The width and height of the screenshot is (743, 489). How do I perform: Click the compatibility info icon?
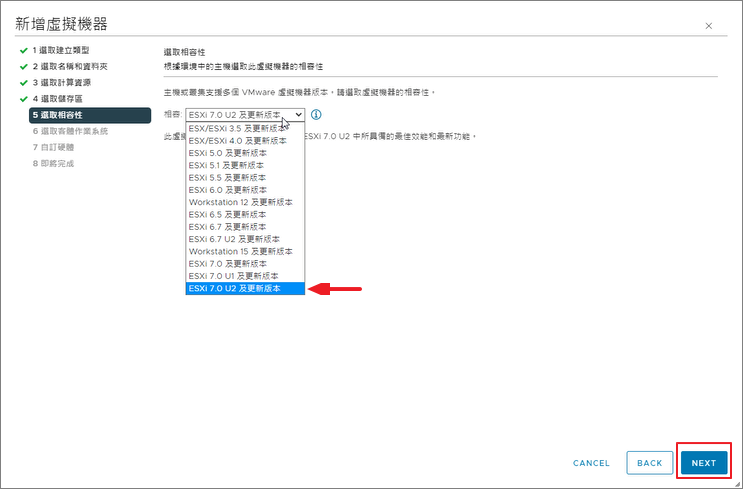[316, 115]
